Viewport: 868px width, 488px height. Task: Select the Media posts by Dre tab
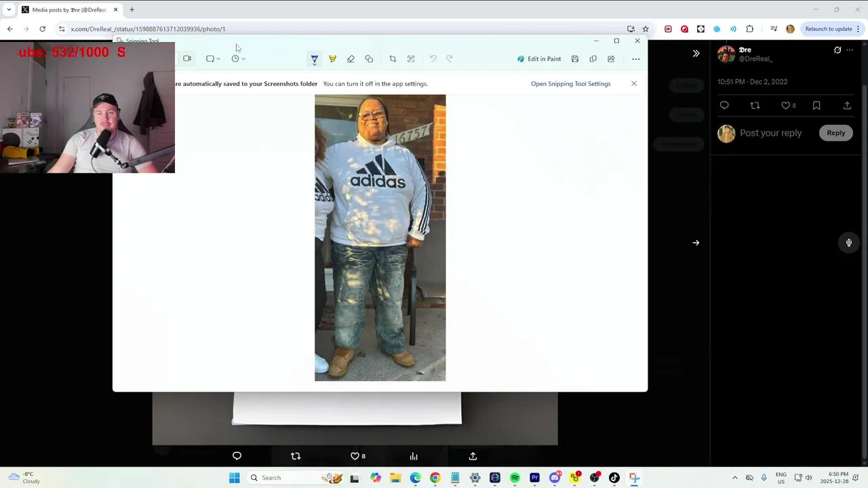[x=69, y=10]
